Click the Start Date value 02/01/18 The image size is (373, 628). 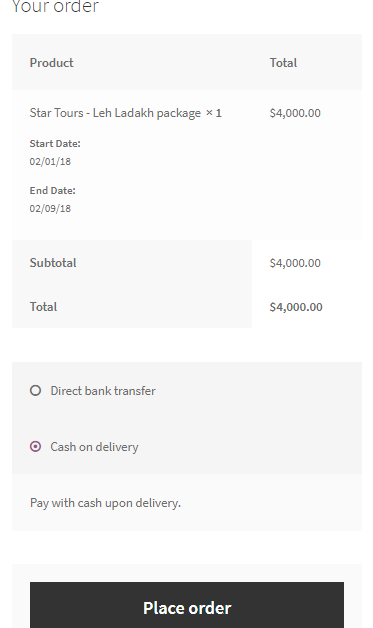(50, 161)
